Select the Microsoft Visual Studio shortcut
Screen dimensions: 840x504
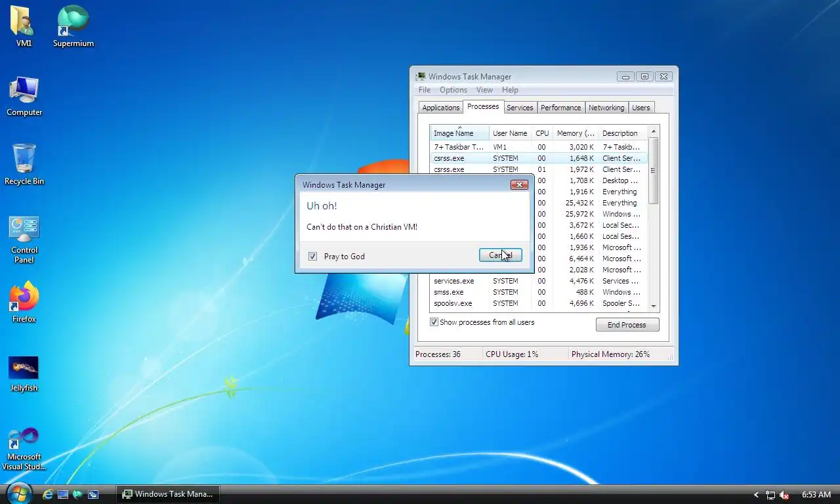24,448
